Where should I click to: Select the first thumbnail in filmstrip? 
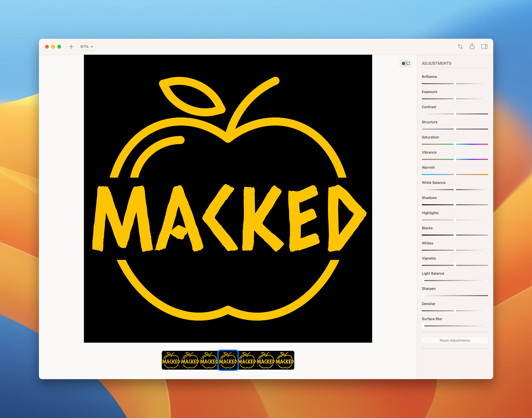tap(171, 360)
